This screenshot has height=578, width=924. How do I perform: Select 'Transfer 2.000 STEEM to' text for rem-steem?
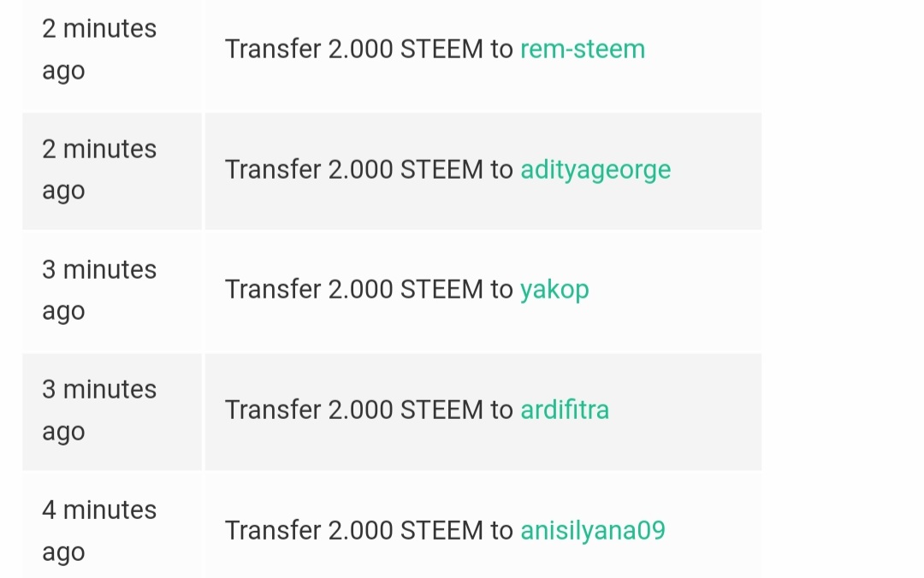369,49
